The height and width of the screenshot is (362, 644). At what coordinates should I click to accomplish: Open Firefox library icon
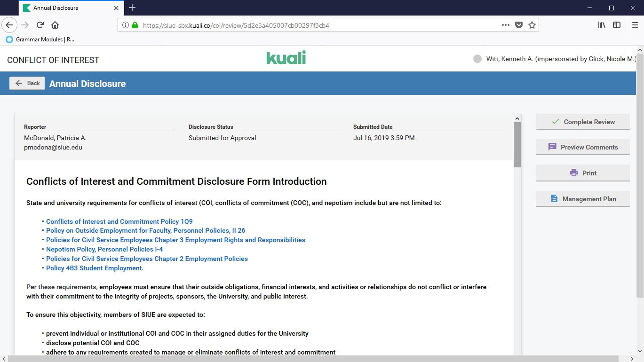click(x=602, y=25)
